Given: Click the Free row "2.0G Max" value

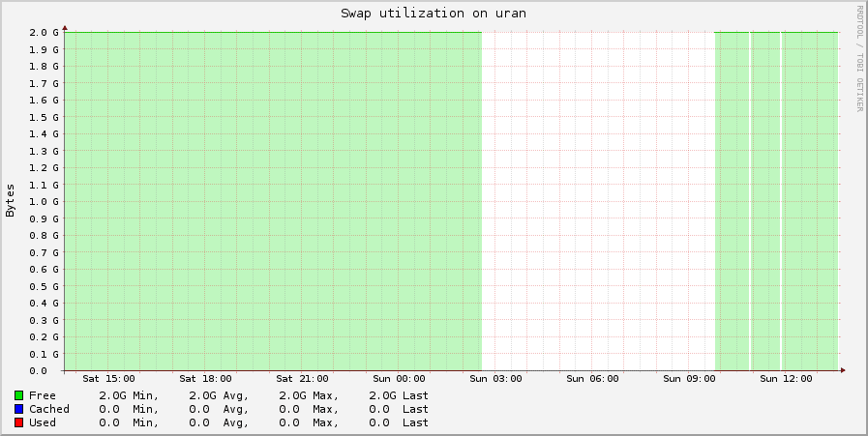Looking at the screenshot, I should click(309, 395).
